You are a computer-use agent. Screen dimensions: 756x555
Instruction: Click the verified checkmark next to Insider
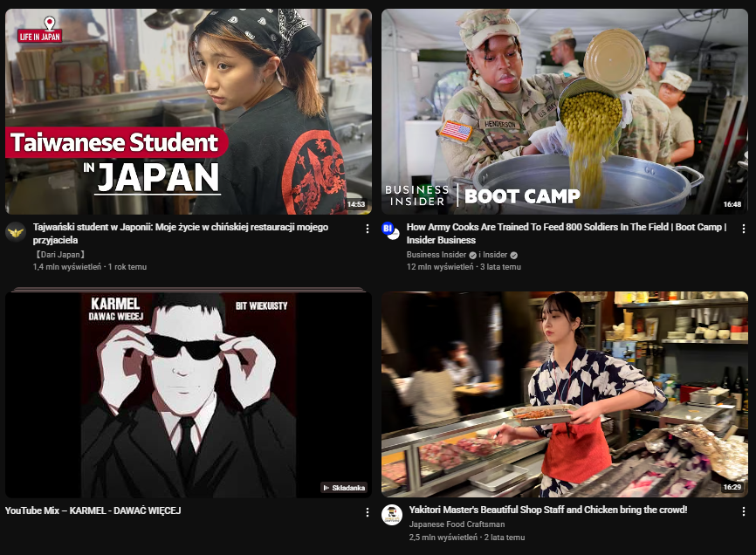[x=514, y=255]
